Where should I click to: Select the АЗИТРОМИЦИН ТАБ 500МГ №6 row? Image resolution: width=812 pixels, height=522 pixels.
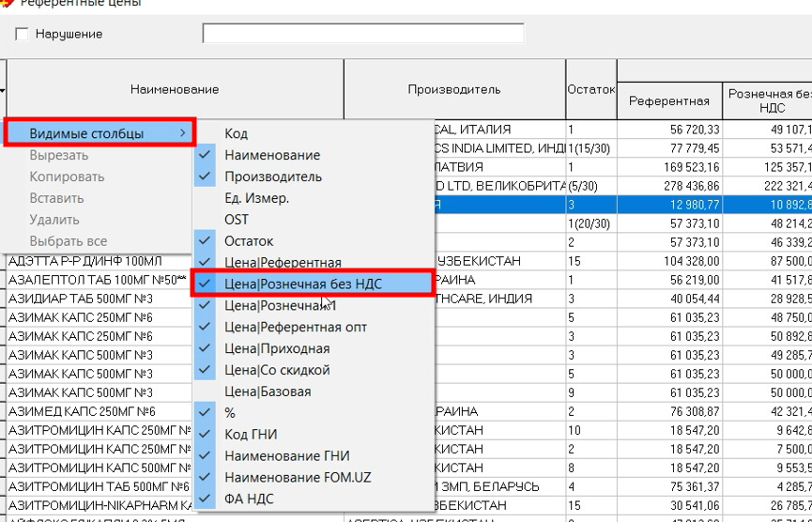pos(99,486)
